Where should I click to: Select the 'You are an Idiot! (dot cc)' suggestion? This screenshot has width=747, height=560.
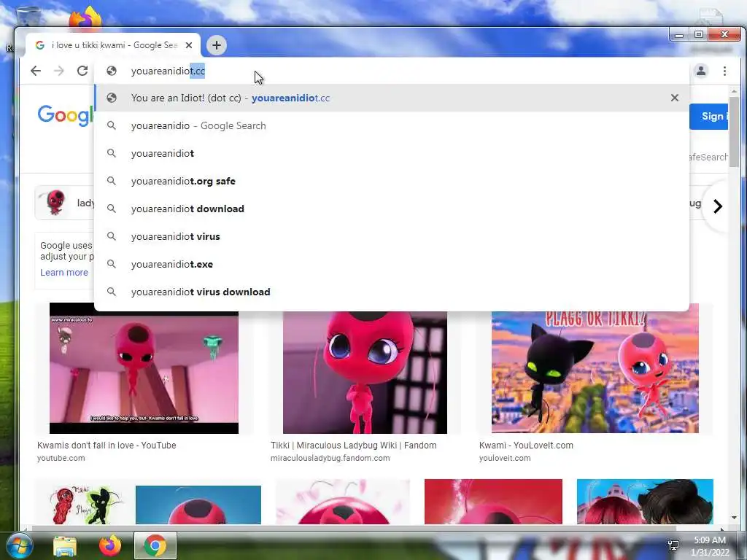(x=392, y=98)
